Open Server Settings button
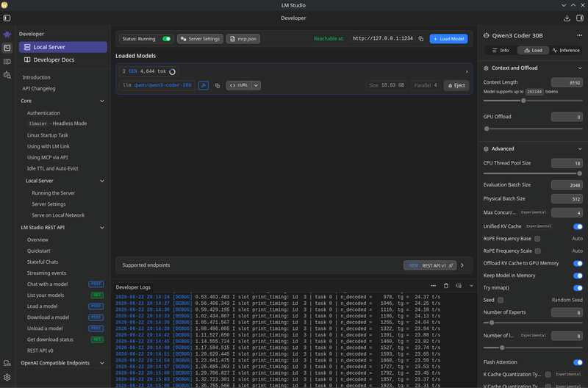588x388 pixels. pos(200,39)
